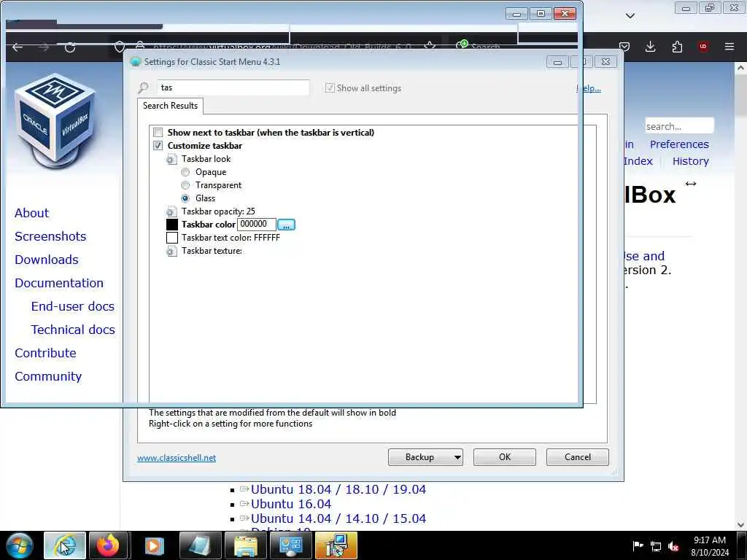Screen dimensions: 747x560
Task: Reload the page in Firefox
Action: (70, 47)
